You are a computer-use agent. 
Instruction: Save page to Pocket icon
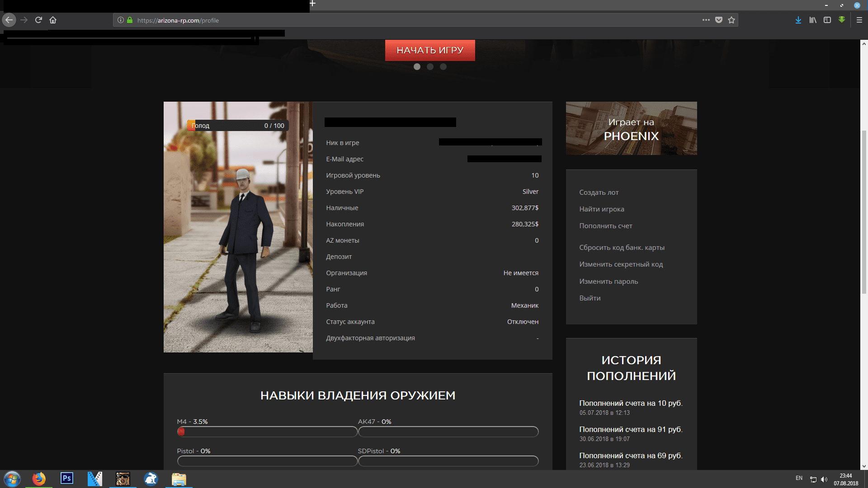[x=719, y=20]
